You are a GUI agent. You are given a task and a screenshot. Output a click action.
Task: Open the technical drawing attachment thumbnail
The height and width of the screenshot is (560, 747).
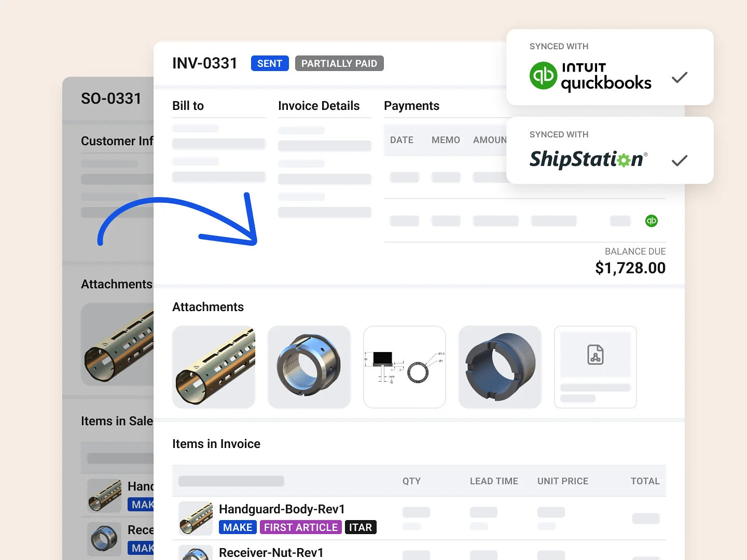click(405, 367)
